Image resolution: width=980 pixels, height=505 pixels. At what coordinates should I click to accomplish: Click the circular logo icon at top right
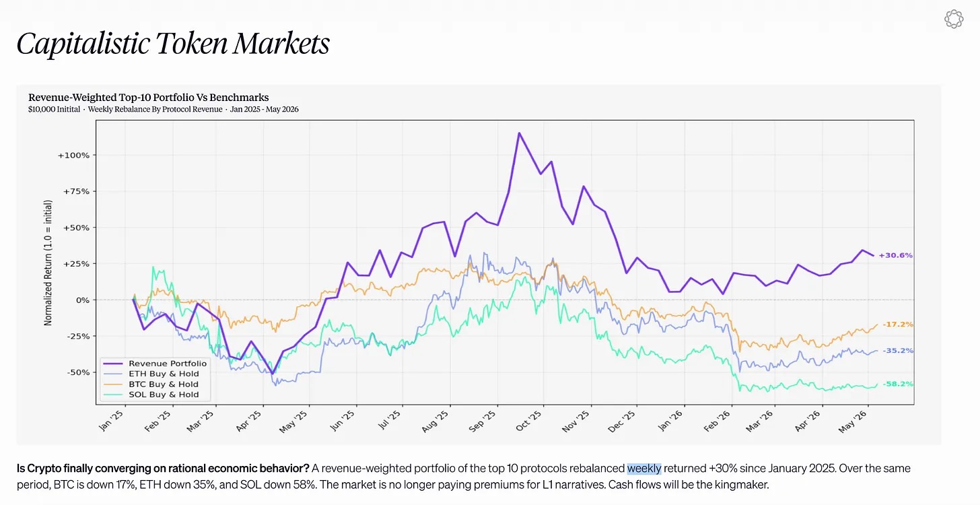(954, 20)
